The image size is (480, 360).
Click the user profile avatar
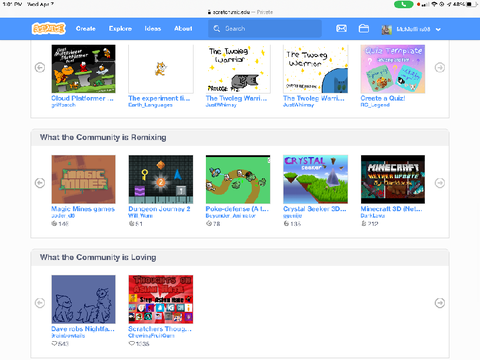pos(387,29)
